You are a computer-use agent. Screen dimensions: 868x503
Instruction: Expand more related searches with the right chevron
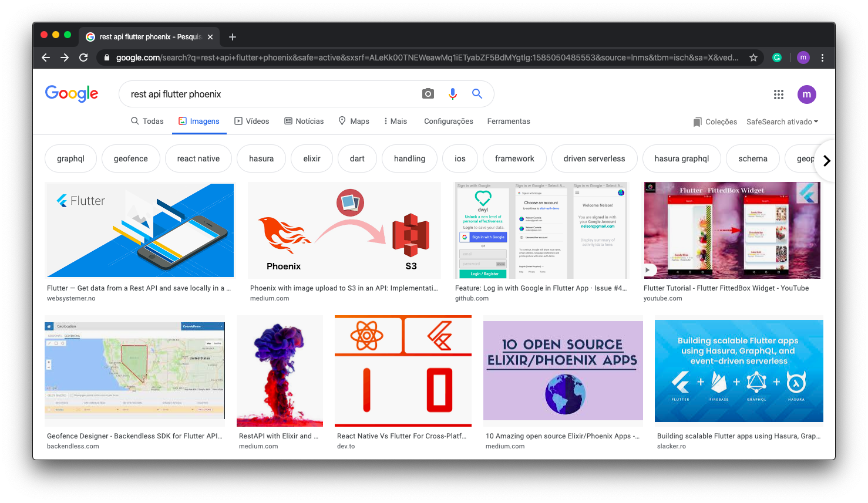[826, 160]
